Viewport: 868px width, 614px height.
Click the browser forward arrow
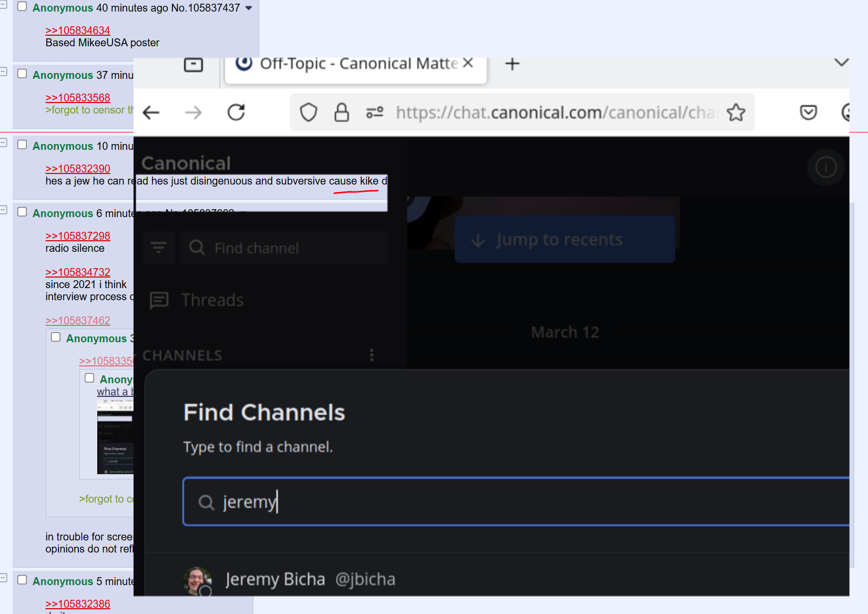tap(193, 112)
